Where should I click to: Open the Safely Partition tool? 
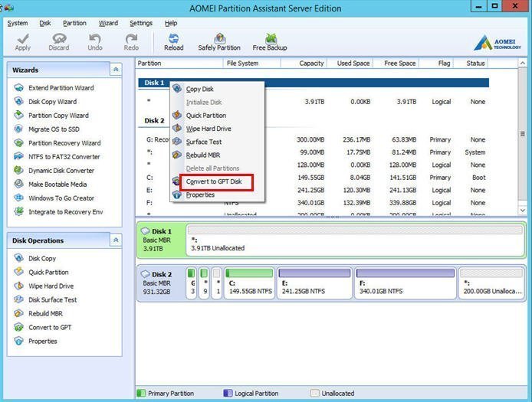(219, 42)
